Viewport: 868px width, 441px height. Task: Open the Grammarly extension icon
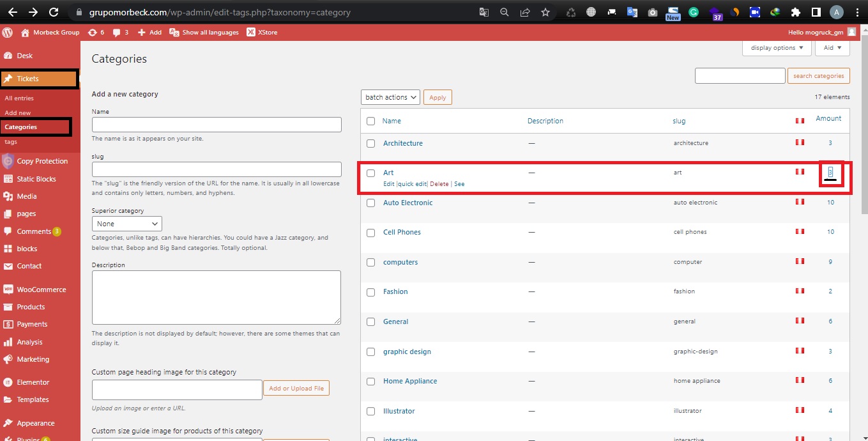click(x=694, y=12)
